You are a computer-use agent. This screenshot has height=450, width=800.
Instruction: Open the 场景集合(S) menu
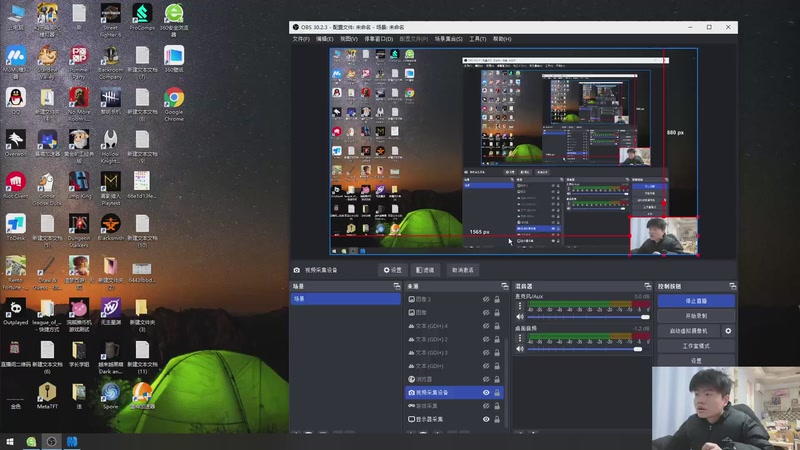coord(448,39)
